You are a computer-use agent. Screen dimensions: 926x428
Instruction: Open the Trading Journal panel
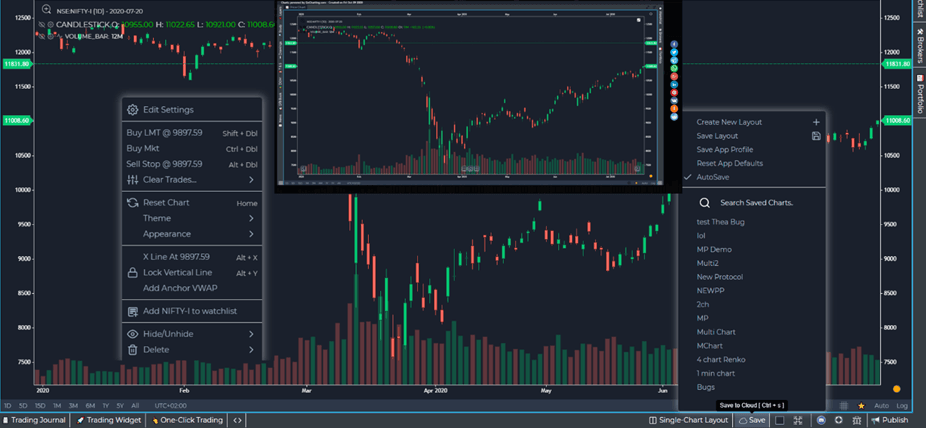(34, 420)
